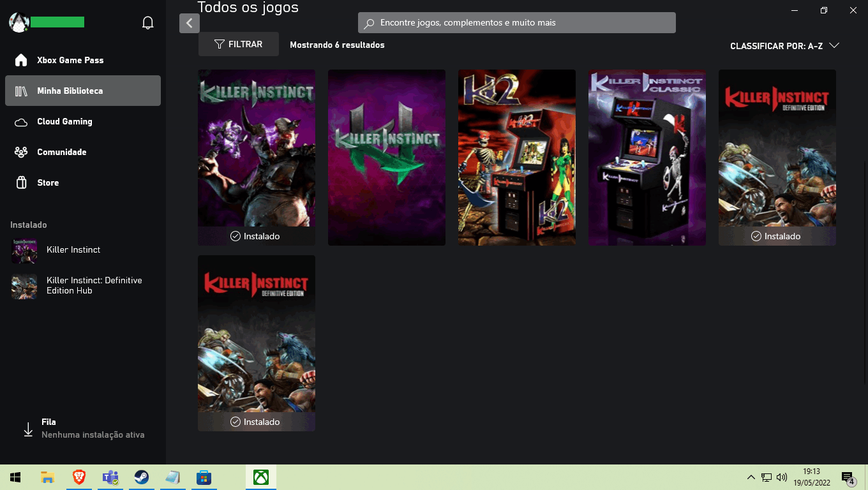Expand the CLASSIFICAR POR: A-Z dropdown
The height and width of the screenshot is (490, 868).
coord(784,46)
